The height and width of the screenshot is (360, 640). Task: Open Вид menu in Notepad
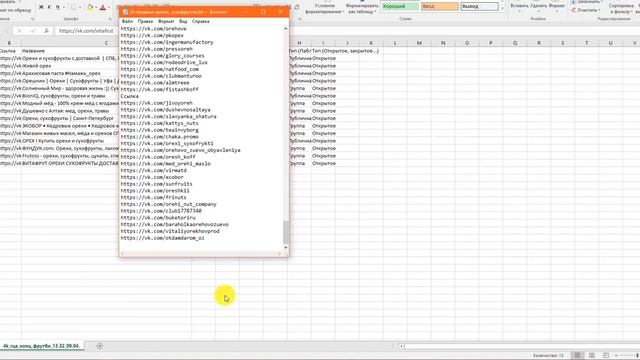tap(183, 21)
